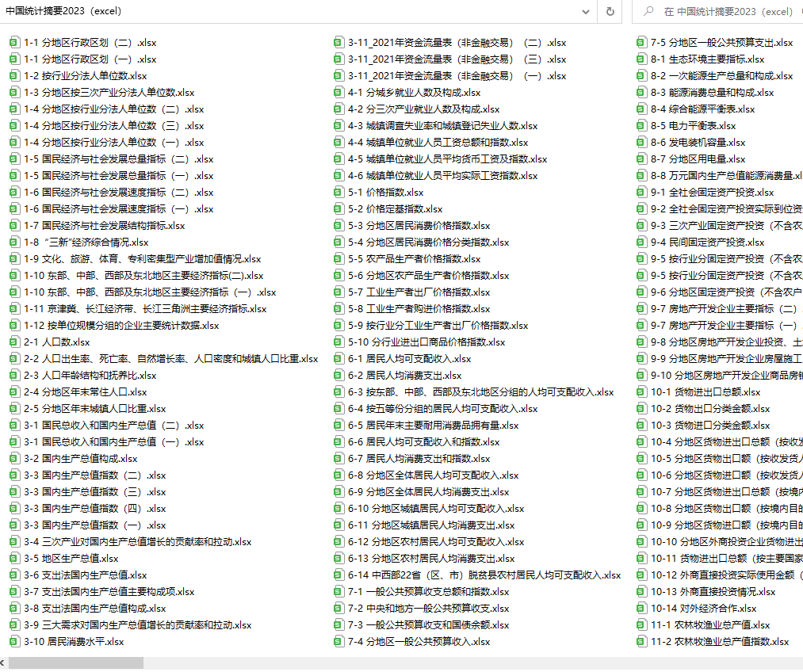The height and width of the screenshot is (672, 803).
Task: Click the file icon of 2-1 人口数.xlsx
Action: pyautogui.click(x=15, y=342)
